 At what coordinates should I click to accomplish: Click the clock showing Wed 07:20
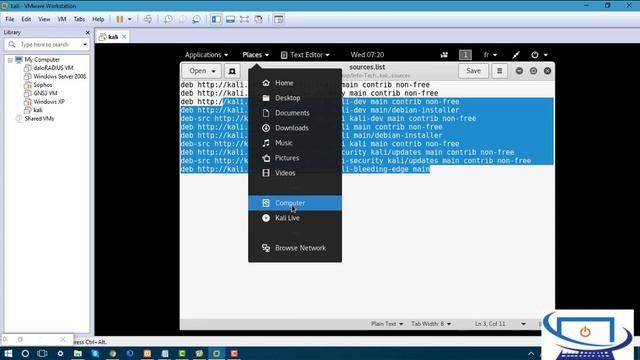point(367,55)
